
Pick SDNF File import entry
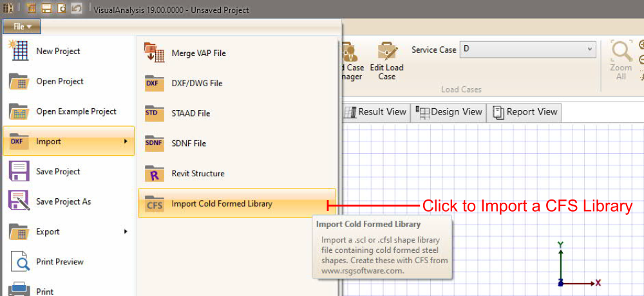[237, 143]
